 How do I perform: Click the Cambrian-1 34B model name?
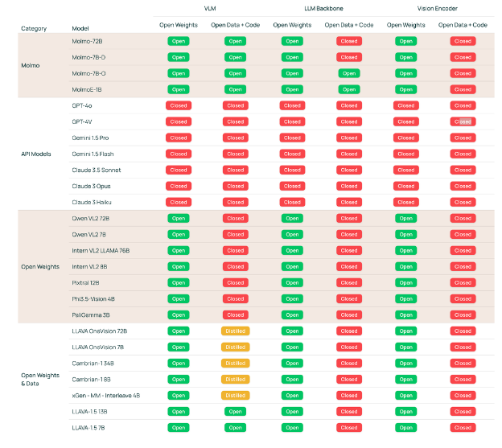point(93,364)
